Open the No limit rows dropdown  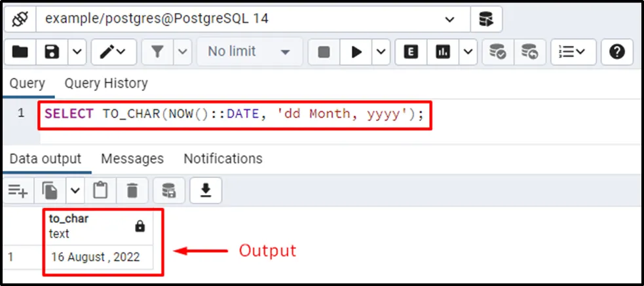(249, 52)
